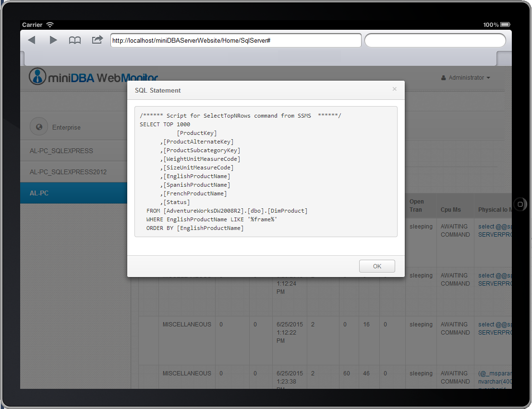Viewport: 532px width, 409px height.
Task: Click the select @@sp link in the 1:12:24 PM row
Action: (495, 279)
